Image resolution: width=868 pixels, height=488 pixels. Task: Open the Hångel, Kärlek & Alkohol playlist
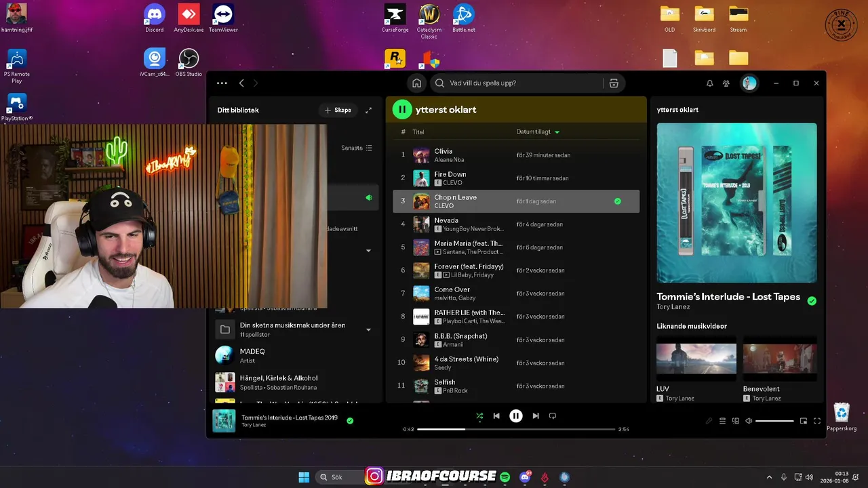294,382
